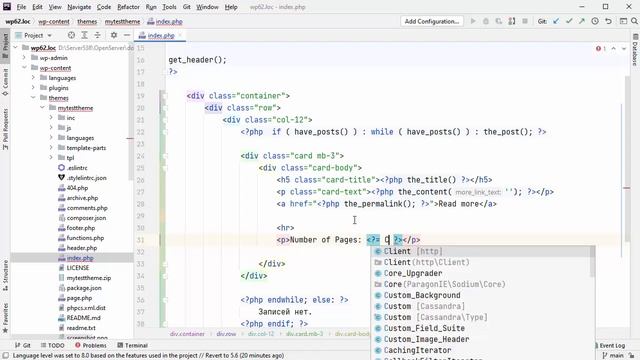Expand the plugins folder
This screenshot has width=640, height=360.
(x=33, y=88)
